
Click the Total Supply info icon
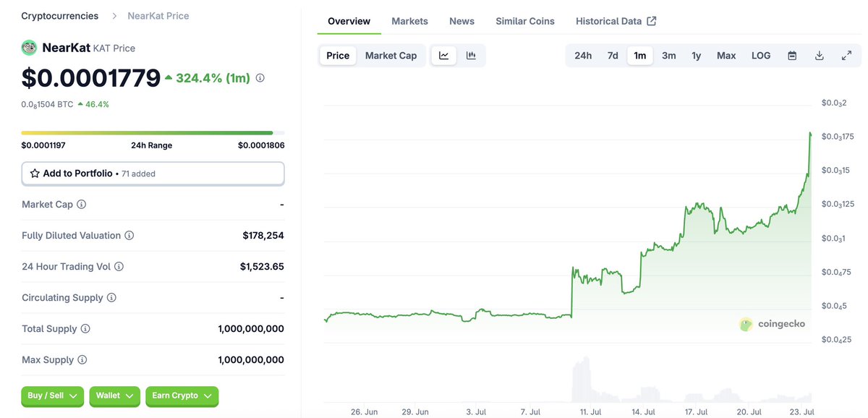[85, 329]
